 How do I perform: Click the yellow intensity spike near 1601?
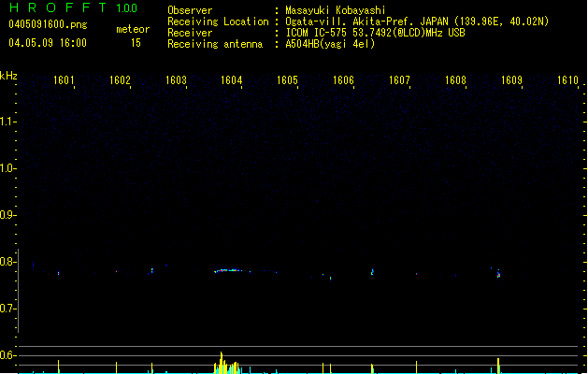58,367
